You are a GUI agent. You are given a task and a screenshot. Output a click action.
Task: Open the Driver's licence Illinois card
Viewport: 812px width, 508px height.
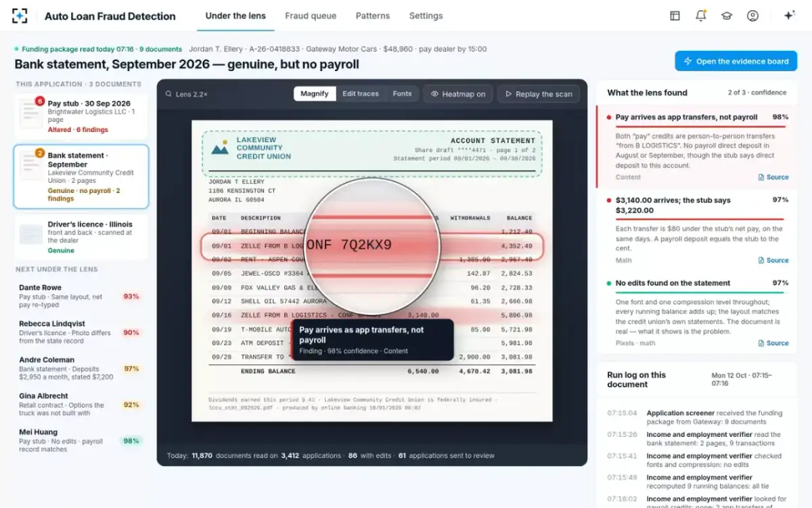pos(81,237)
